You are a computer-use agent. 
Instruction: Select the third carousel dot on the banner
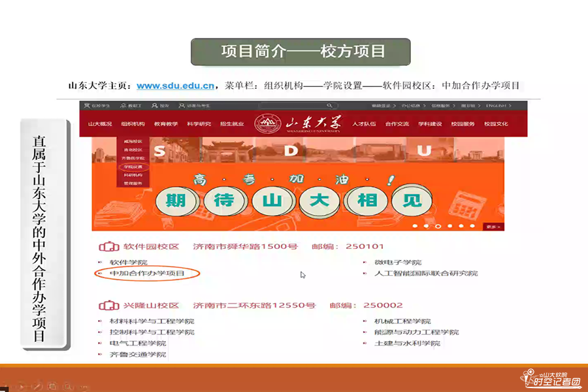(437, 226)
